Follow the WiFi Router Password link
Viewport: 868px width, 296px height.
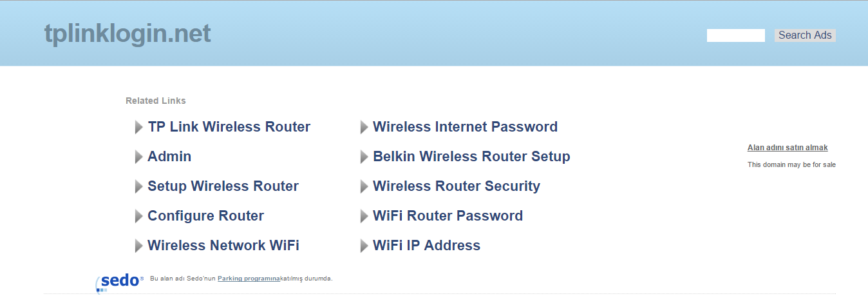click(448, 216)
